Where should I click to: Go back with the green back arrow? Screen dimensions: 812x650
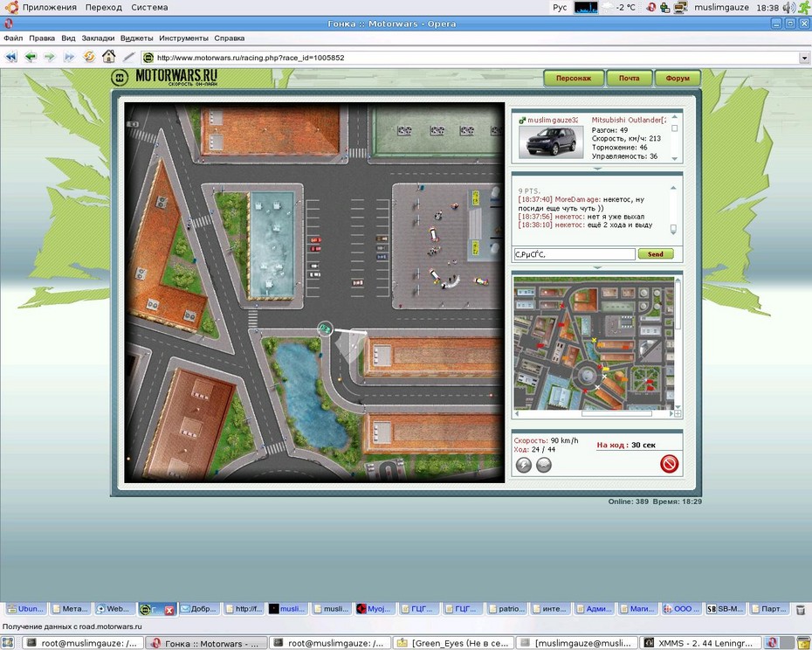[x=31, y=57]
